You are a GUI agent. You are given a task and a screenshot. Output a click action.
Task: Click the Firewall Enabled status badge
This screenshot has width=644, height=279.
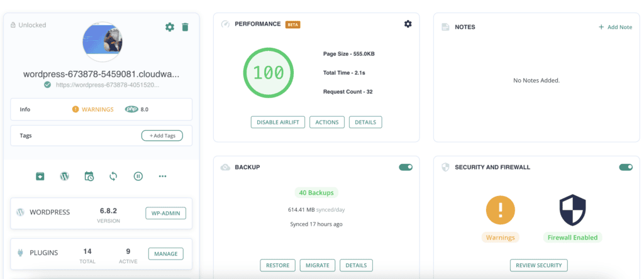(572, 237)
